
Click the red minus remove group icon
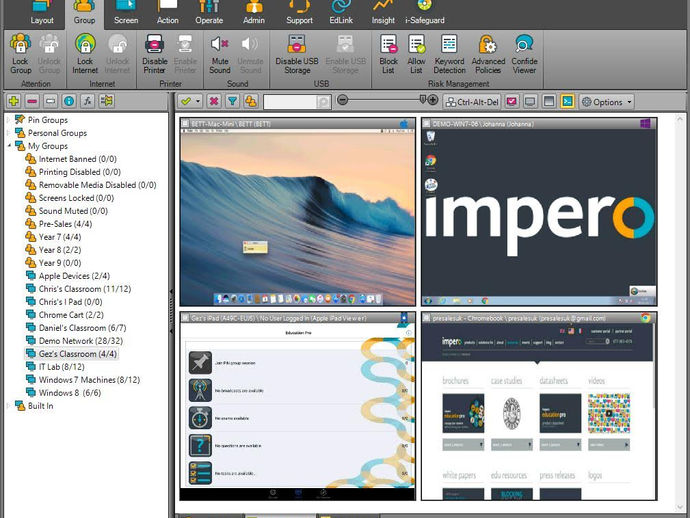coord(32,101)
